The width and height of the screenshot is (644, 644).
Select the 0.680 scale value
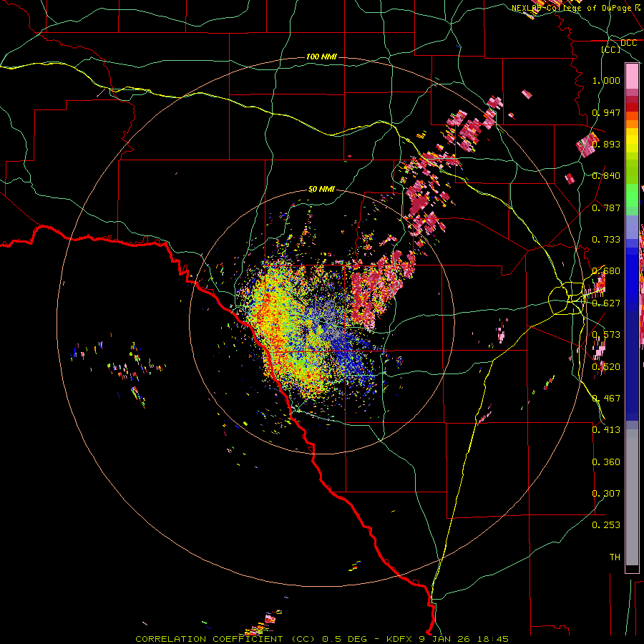[606, 271]
